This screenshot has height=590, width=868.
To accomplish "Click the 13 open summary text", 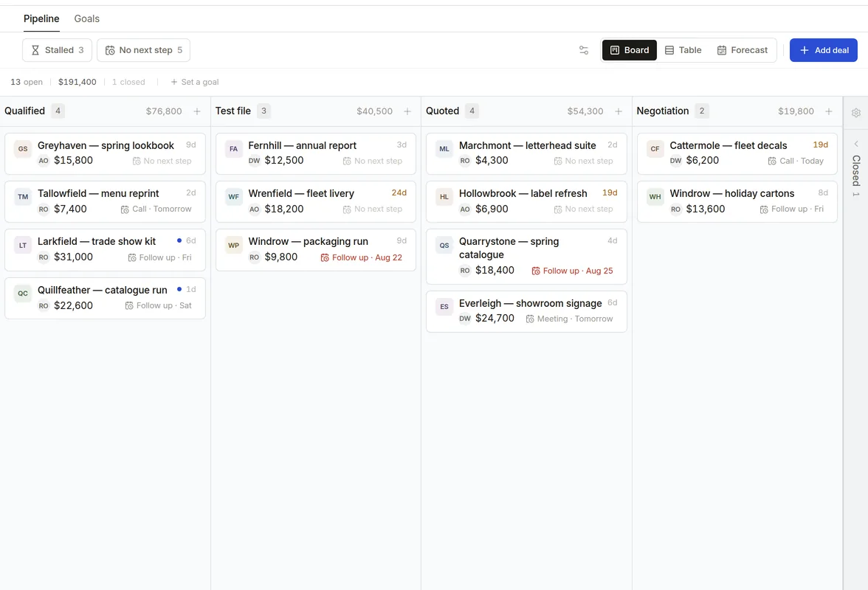I will click(x=27, y=82).
